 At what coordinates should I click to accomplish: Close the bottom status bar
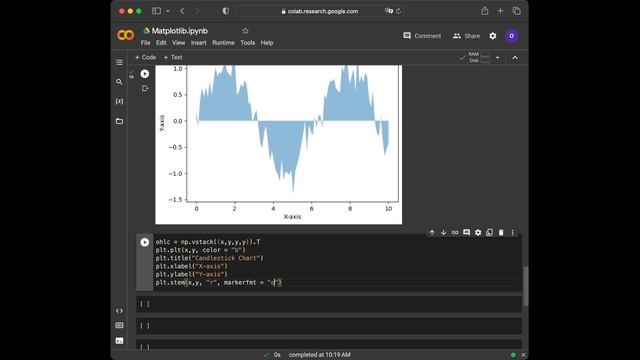tap(523, 355)
